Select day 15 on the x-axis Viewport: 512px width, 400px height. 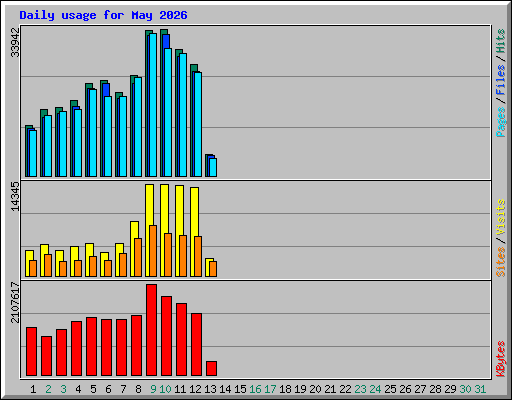(240, 389)
